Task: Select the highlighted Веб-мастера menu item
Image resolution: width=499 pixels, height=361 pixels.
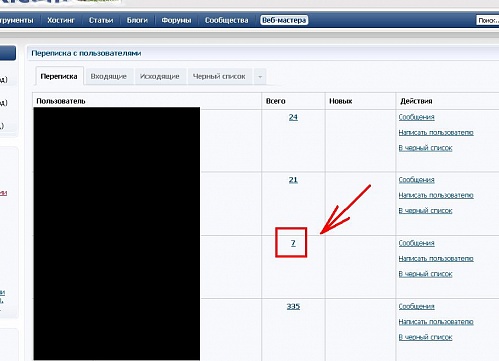Action: click(x=284, y=20)
